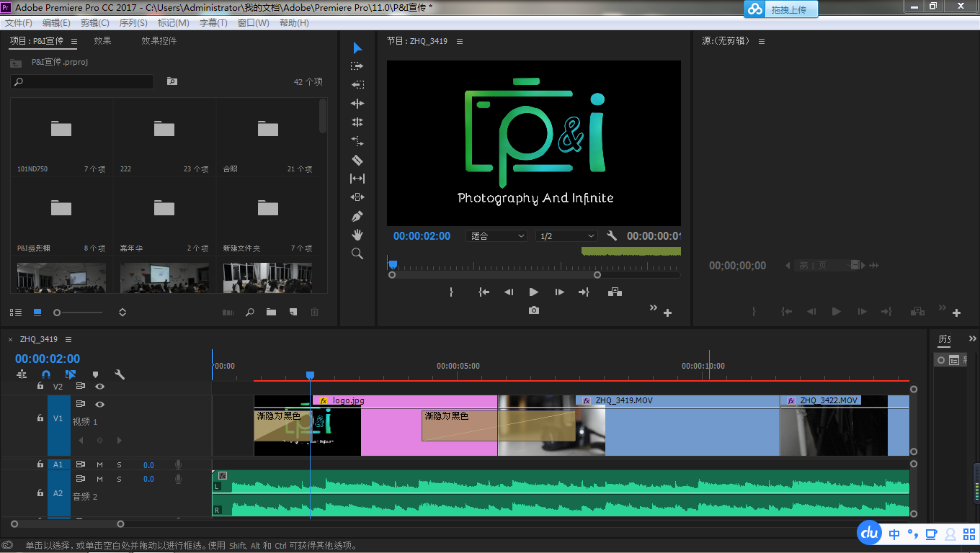Click the timeline timecode 00:00:02:00
The width and height of the screenshot is (980, 553).
tap(48, 359)
